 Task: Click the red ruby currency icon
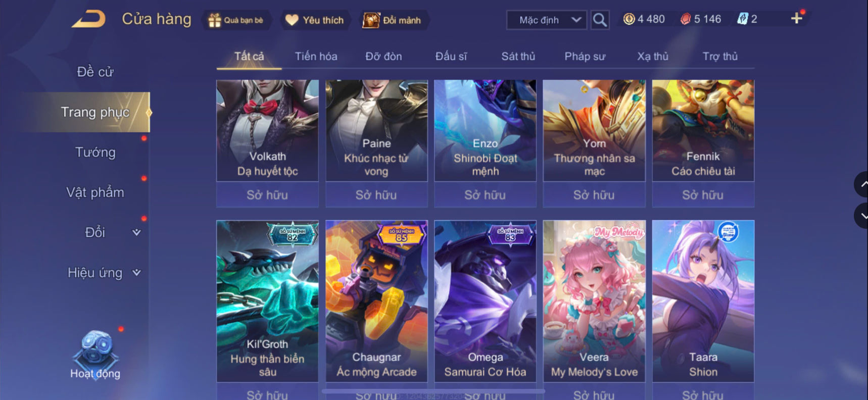pyautogui.click(x=686, y=19)
